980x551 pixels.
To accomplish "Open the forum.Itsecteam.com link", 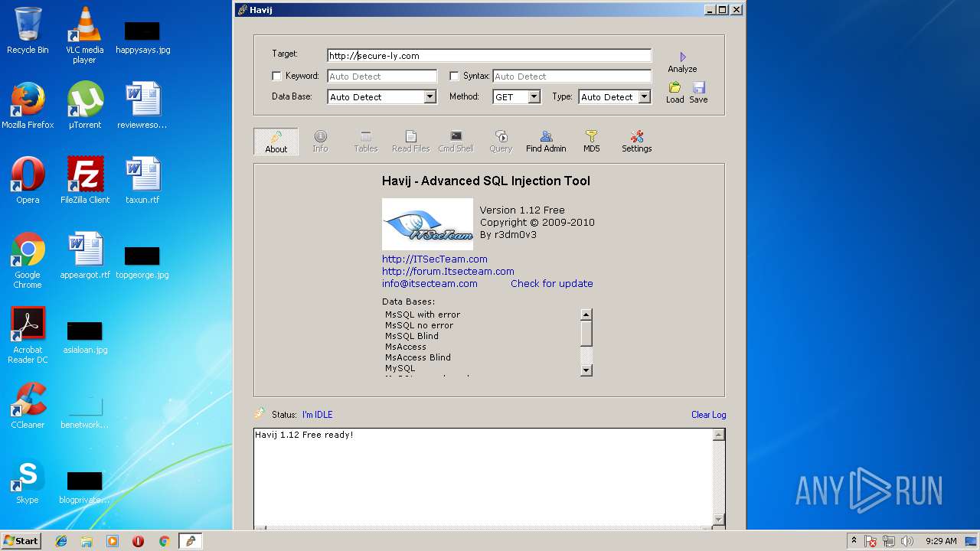I will [x=448, y=271].
